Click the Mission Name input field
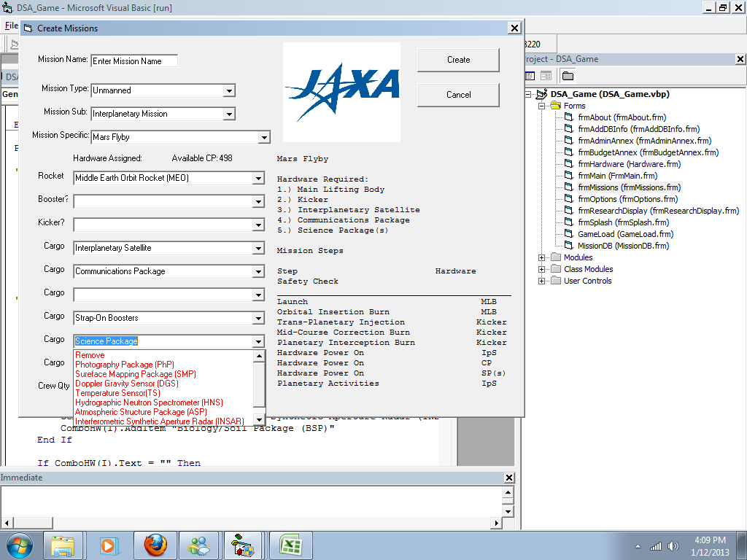Viewport: 747px width, 560px height. [134, 61]
